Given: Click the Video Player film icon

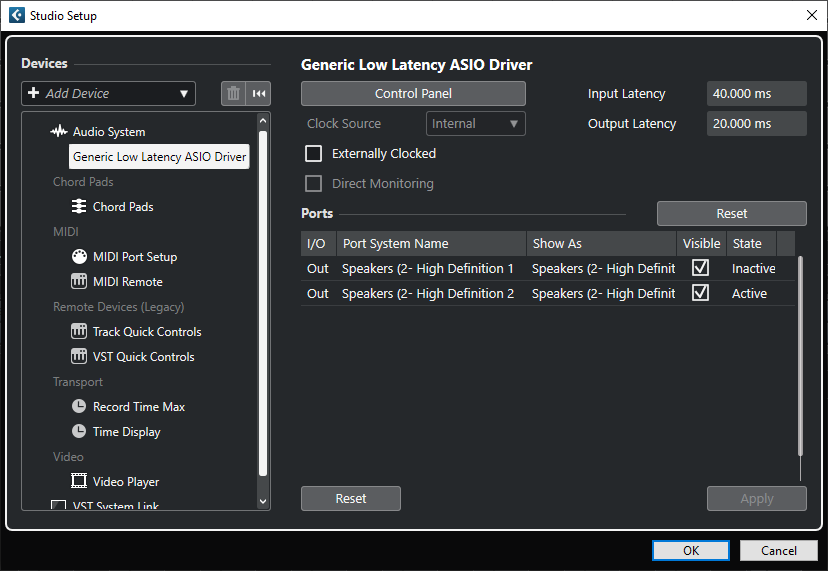Looking at the screenshot, I should (79, 481).
